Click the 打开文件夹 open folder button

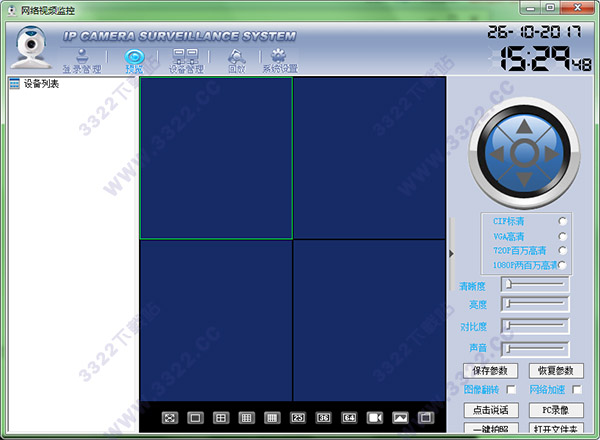[x=556, y=428]
